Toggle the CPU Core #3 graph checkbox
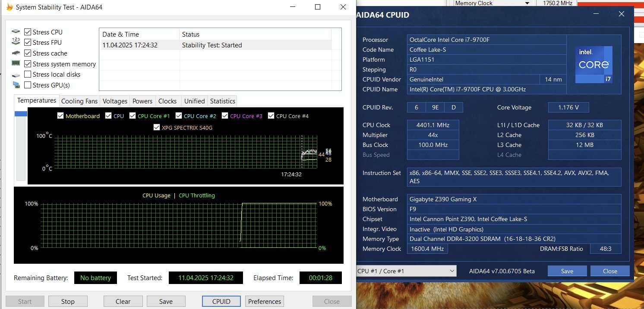Viewport: 644px width, 309px height. 225,115
